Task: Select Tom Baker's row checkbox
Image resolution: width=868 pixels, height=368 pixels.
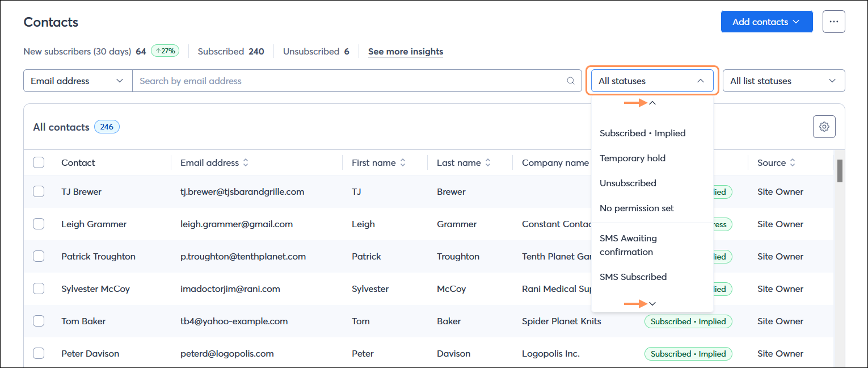Action: coord(39,321)
